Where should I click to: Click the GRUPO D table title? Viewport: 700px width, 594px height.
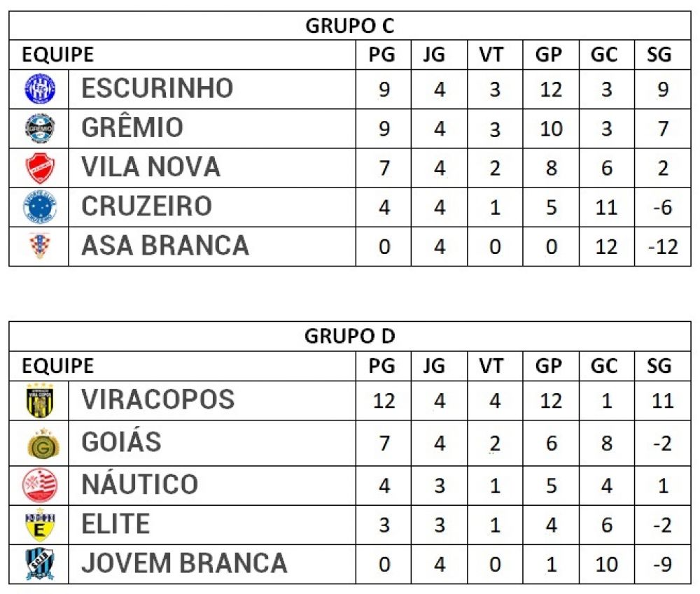tap(349, 337)
